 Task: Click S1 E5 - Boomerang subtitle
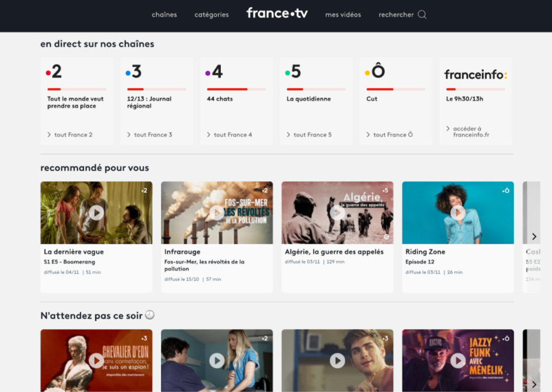tap(69, 262)
